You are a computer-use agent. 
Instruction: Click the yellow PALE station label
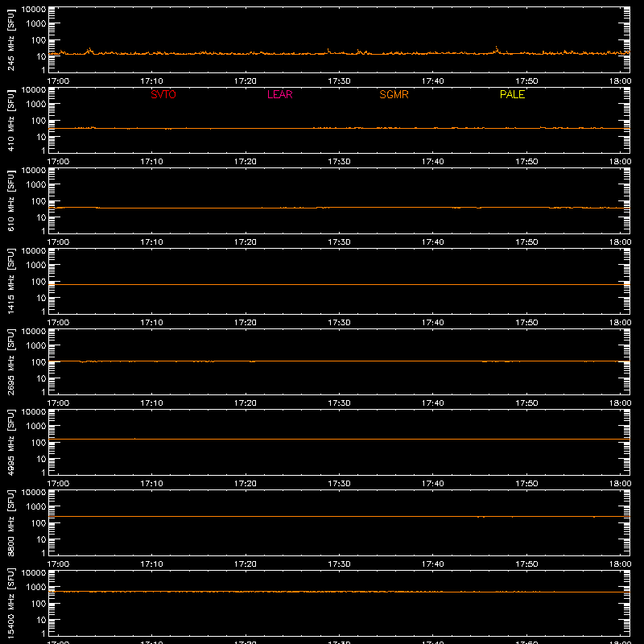tap(512, 94)
